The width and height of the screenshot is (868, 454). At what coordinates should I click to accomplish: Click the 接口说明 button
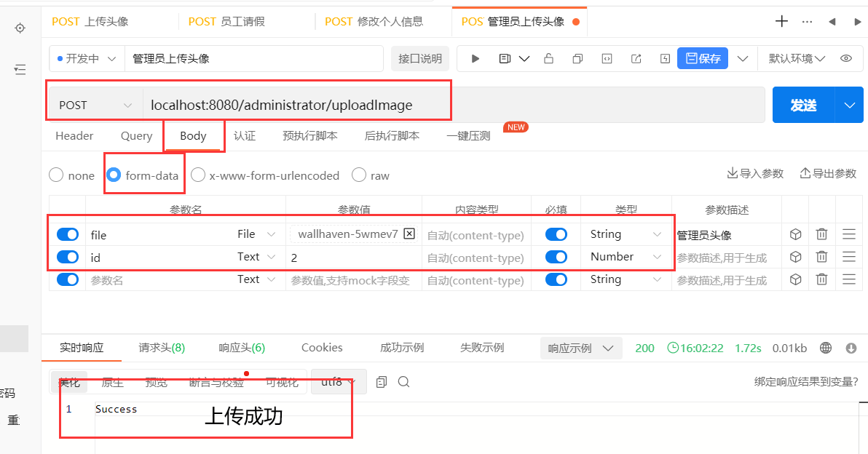pyautogui.click(x=420, y=58)
